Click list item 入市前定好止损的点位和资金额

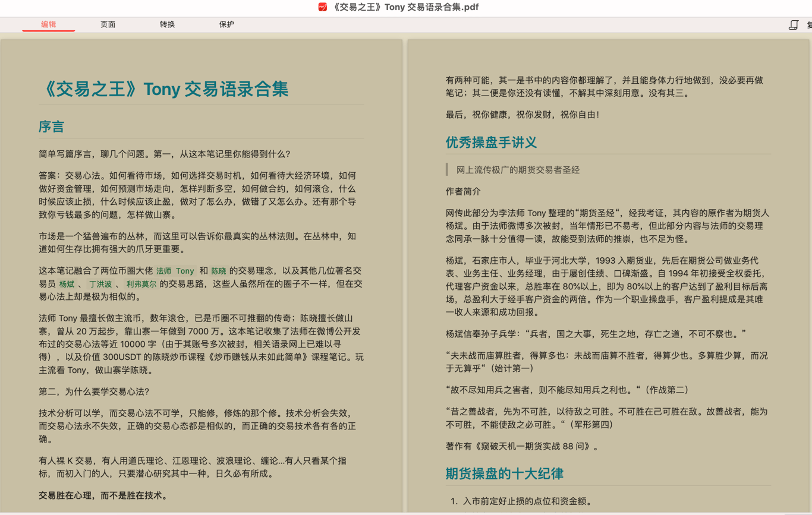528,501
